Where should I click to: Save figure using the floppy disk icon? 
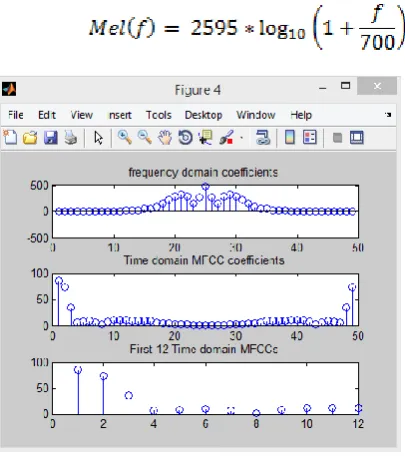pos(51,137)
